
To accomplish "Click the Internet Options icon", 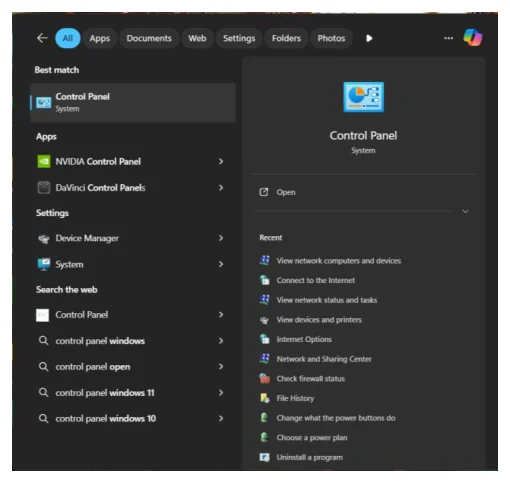I will pos(265,339).
